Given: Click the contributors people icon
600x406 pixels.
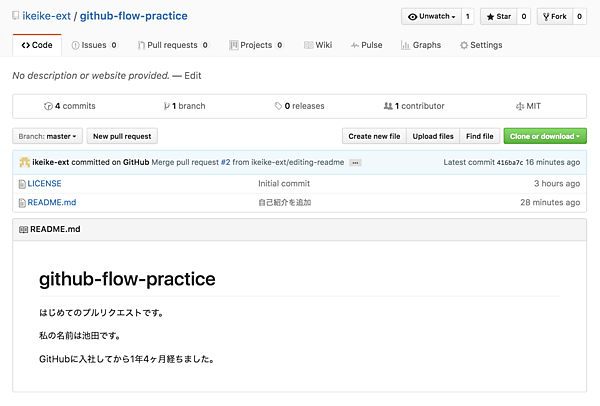Looking at the screenshot, I should click(x=388, y=106).
